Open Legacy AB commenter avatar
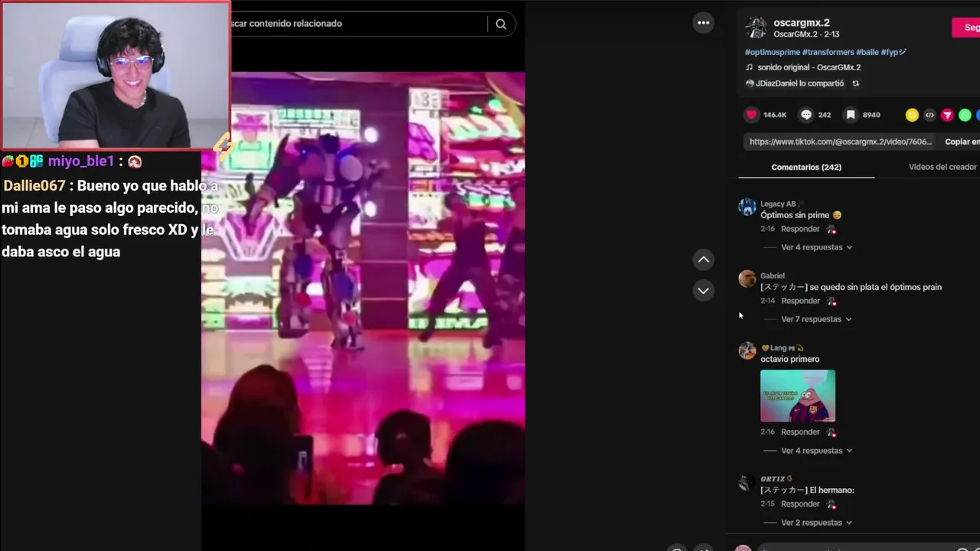The image size is (980, 551). tap(747, 207)
